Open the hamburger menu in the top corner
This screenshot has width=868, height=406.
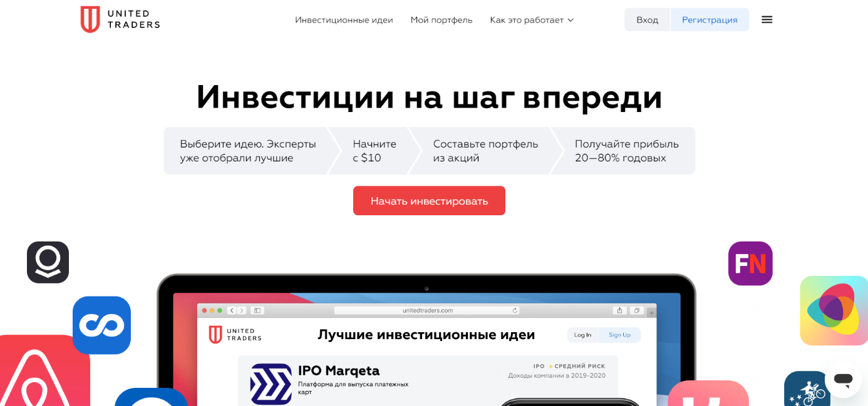point(767,19)
